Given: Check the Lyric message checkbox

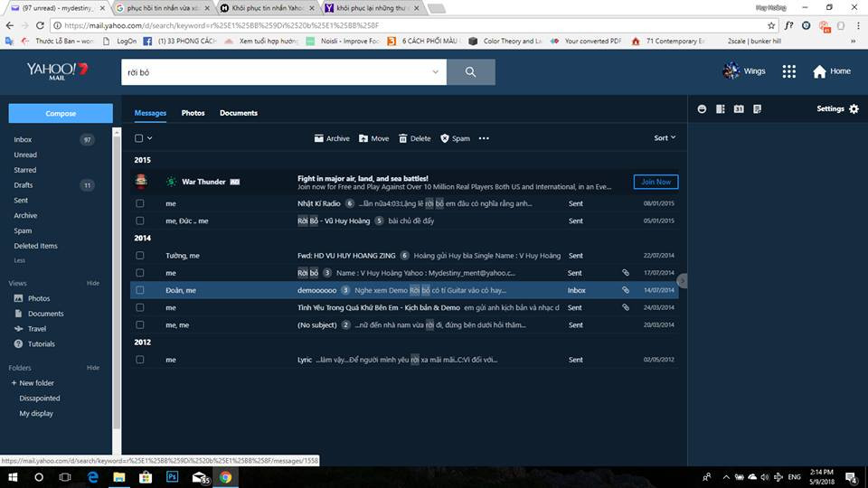Looking at the screenshot, I should tap(140, 360).
